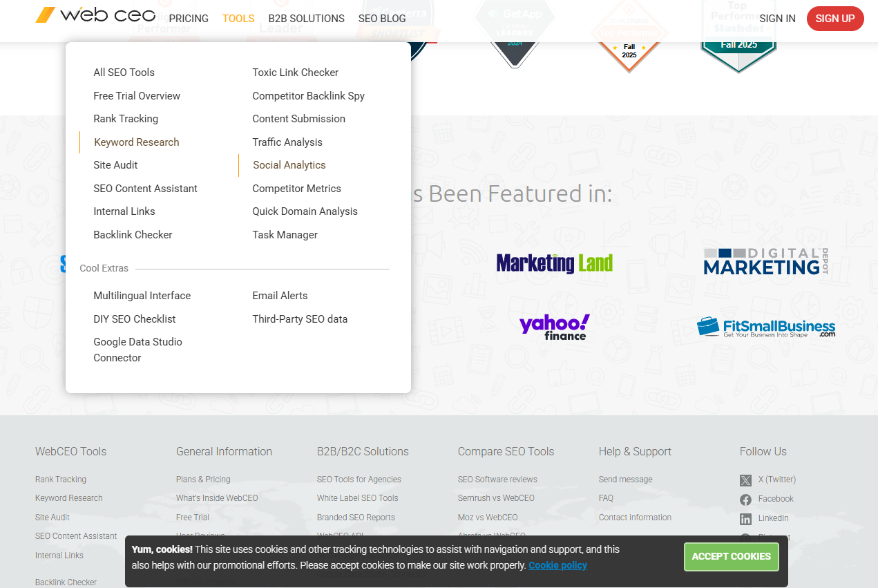
Task: Open the SourceForge Top Performer Fall 2025 badge
Action: [628, 35]
